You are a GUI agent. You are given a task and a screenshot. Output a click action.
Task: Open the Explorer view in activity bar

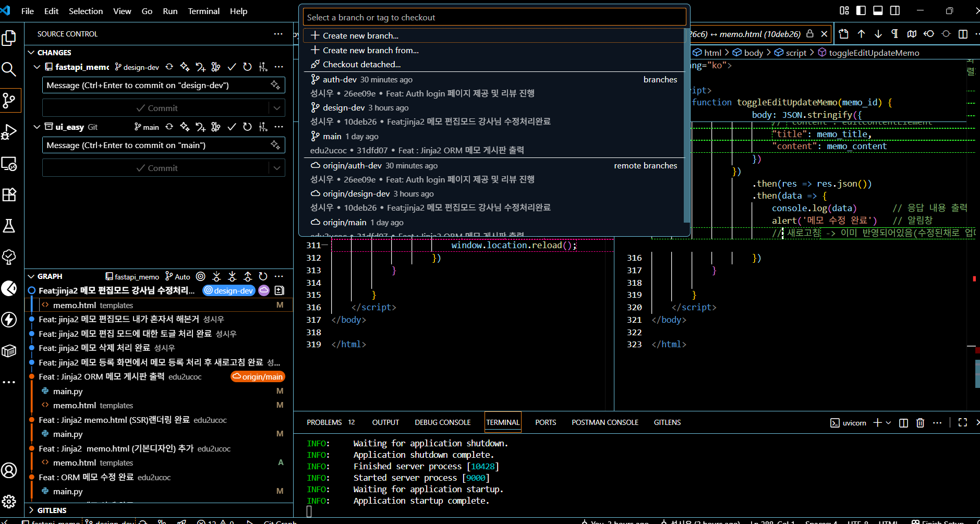coord(9,38)
